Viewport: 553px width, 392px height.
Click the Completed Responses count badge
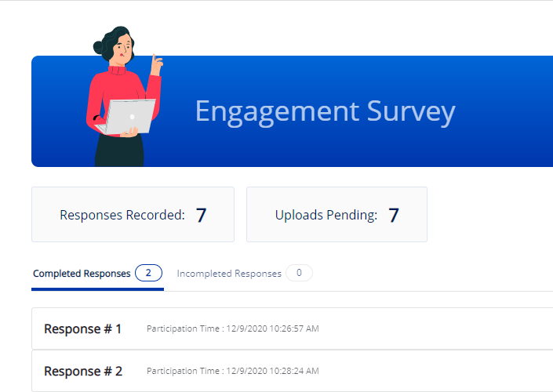click(x=148, y=273)
